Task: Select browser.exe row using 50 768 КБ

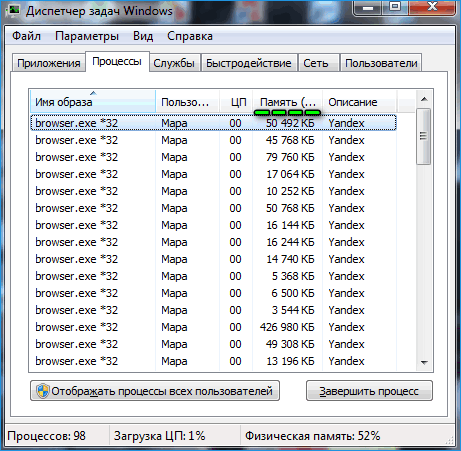Action: (213, 208)
